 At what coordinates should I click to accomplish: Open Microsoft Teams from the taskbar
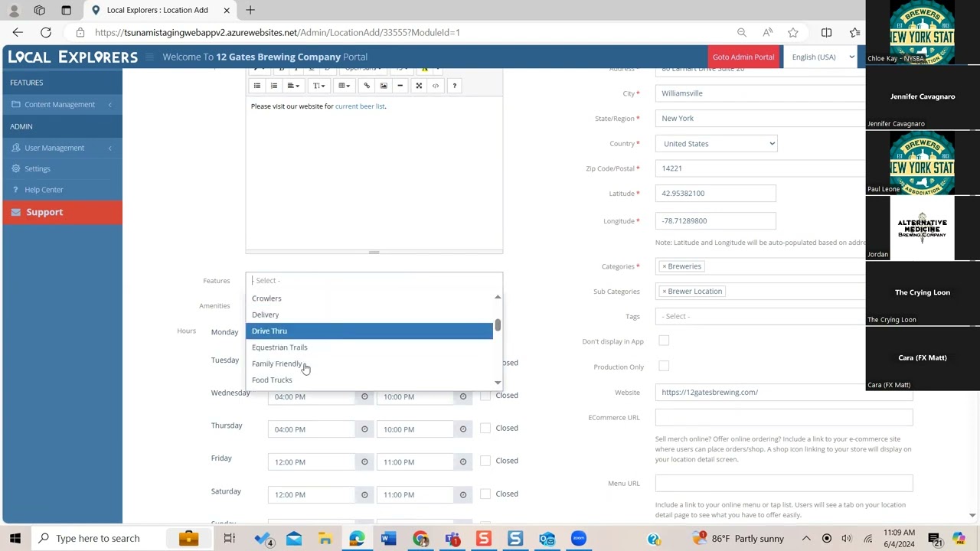(452, 538)
